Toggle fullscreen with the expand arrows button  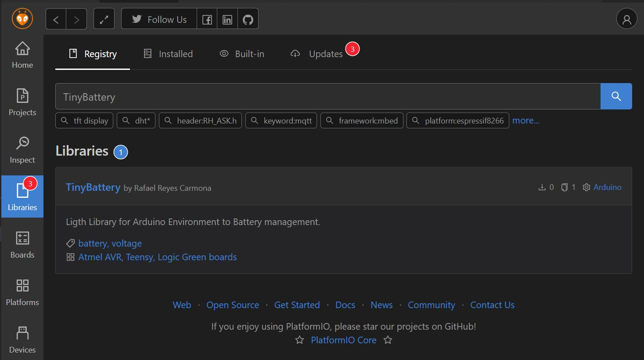coord(104,19)
